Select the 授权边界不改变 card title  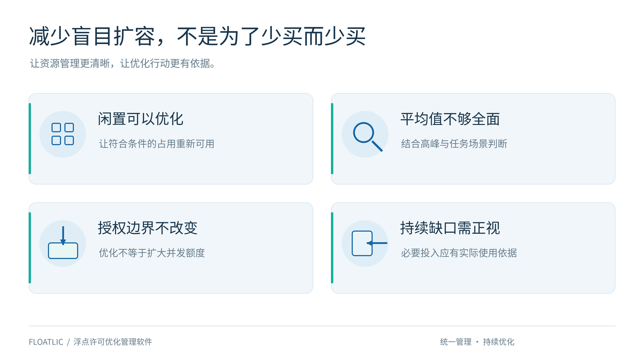(x=148, y=228)
